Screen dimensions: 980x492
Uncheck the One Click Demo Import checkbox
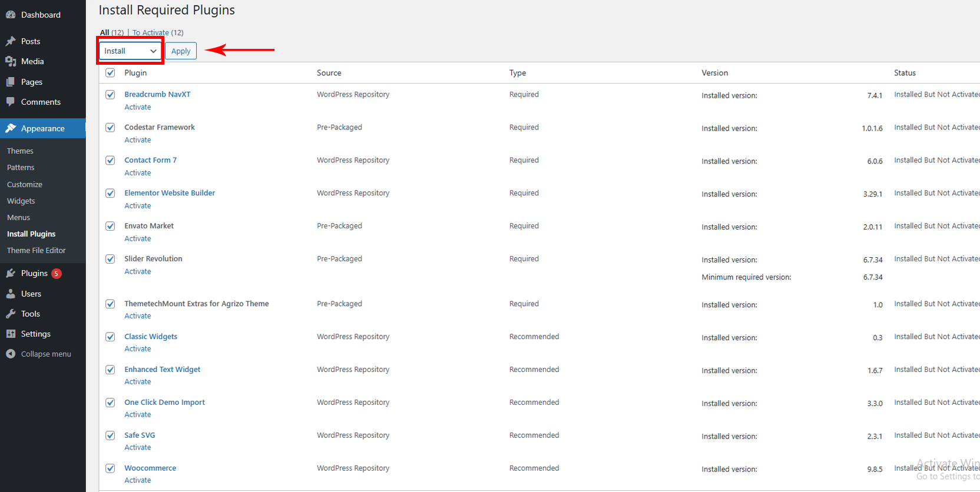(110, 403)
